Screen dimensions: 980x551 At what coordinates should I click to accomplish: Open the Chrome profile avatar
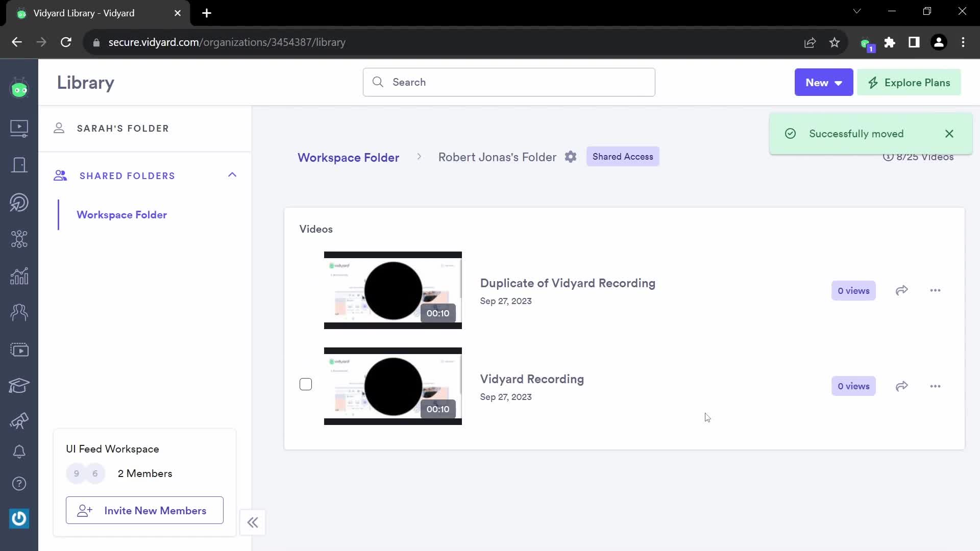tap(939, 42)
